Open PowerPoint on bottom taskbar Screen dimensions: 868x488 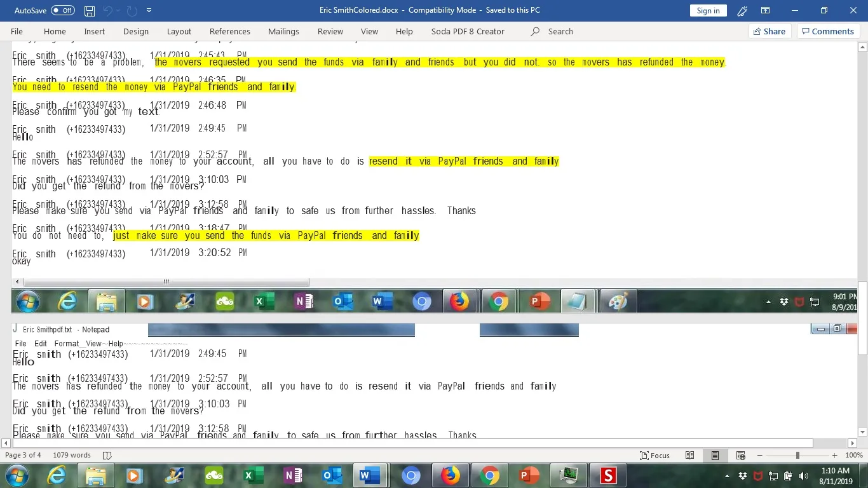(x=528, y=475)
